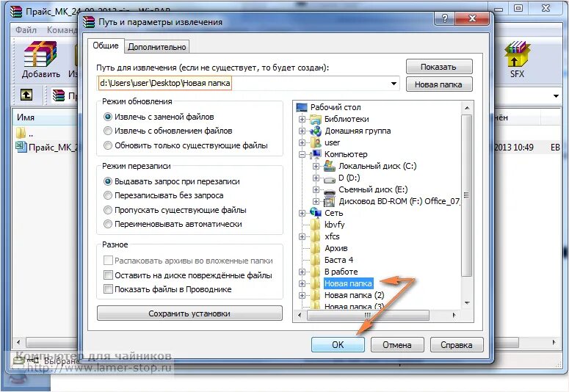This screenshot has height=392, width=569.
Task: Click 'Сохранить установки' button
Action: tap(189, 313)
